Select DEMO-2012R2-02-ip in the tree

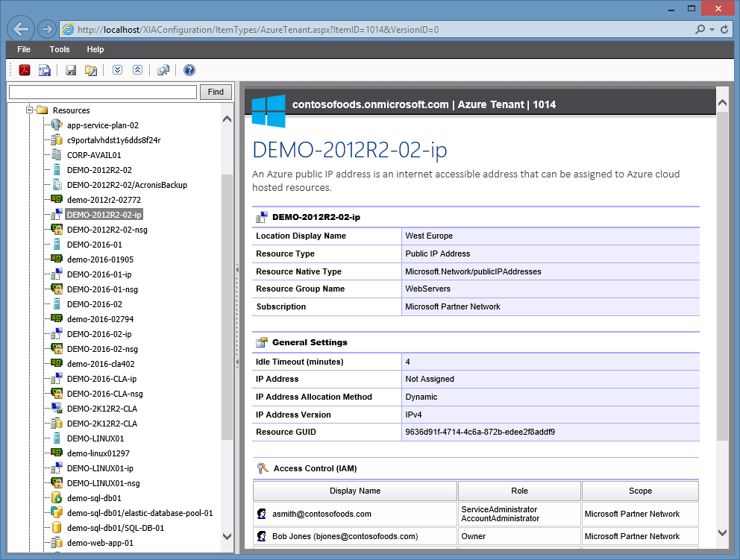(x=104, y=215)
